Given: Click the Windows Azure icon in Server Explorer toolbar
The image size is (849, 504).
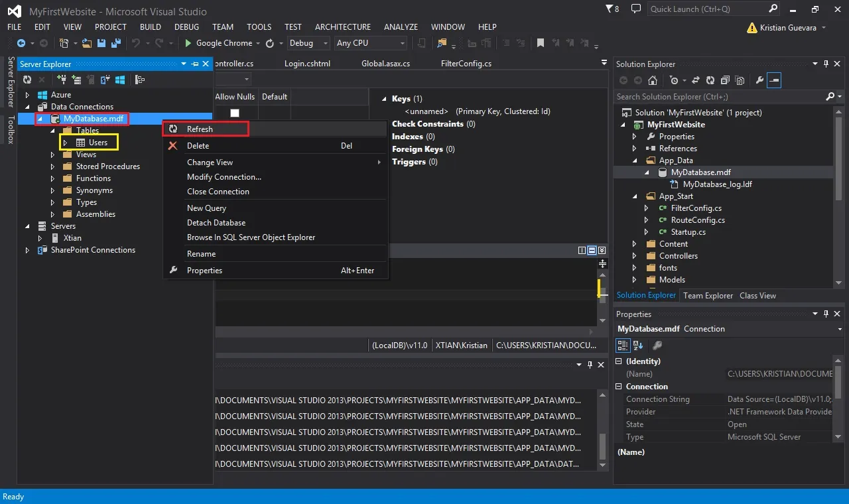Looking at the screenshot, I should [x=121, y=80].
